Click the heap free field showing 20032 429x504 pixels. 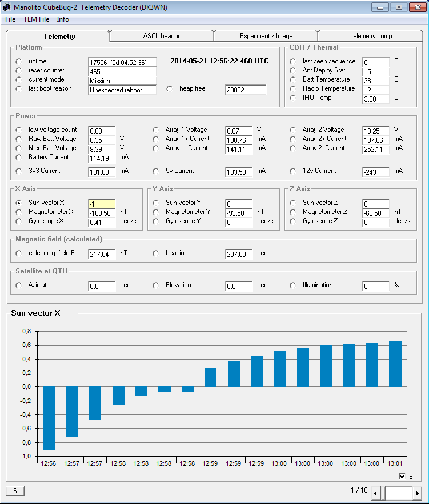click(x=246, y=90)
